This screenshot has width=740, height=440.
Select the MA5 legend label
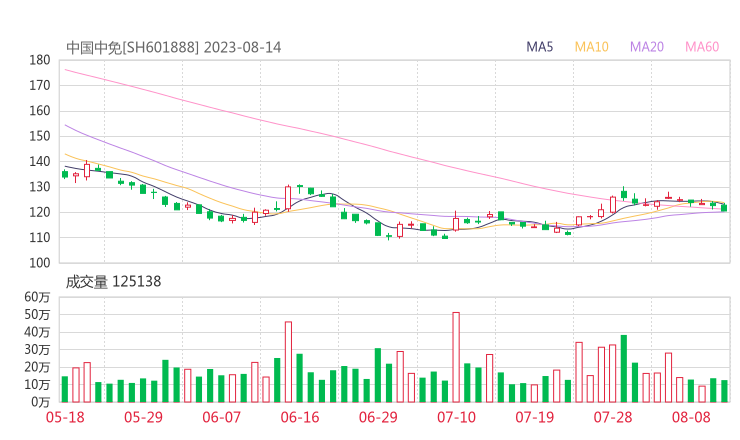539,47
